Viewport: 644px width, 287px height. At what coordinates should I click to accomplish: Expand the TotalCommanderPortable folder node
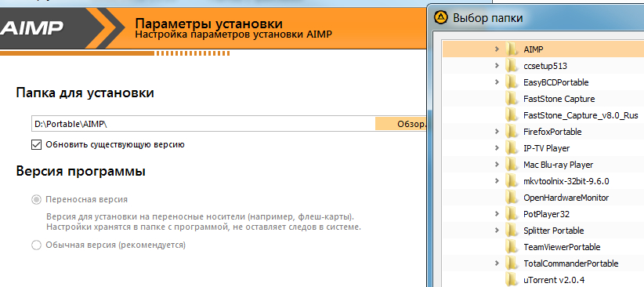pyautogui.click(x=497, y=263)
